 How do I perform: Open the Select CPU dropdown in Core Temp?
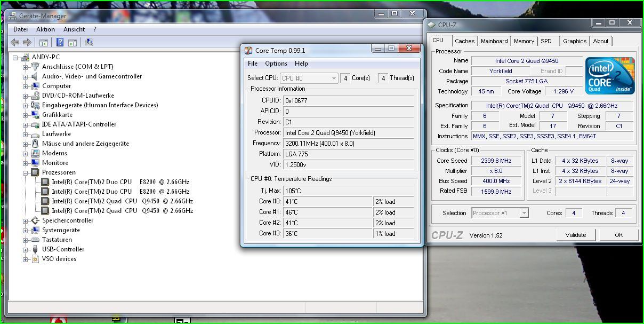[309, 78]
